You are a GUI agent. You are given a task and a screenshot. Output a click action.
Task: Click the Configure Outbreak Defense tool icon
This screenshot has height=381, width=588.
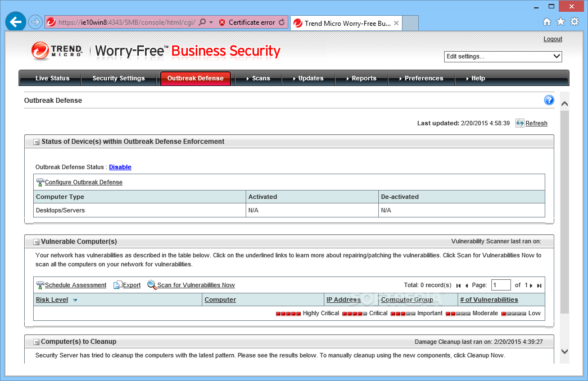tap(40, 183)
